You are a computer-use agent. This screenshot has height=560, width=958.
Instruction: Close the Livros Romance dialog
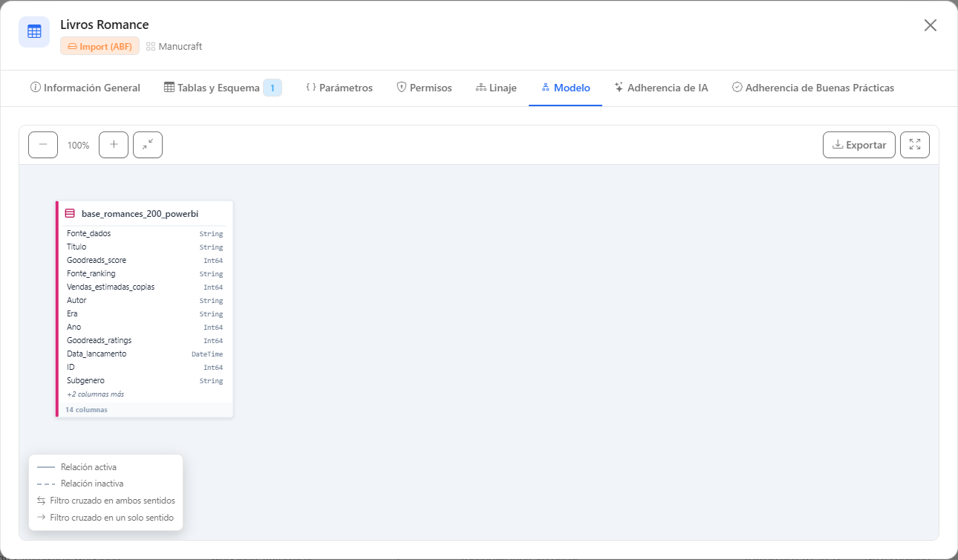[931, 25]
